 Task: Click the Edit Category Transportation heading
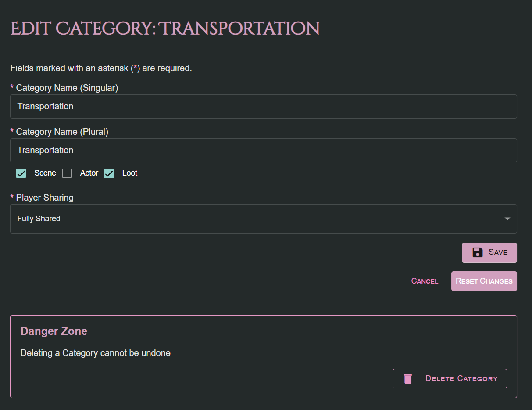[x=164, y=28]
